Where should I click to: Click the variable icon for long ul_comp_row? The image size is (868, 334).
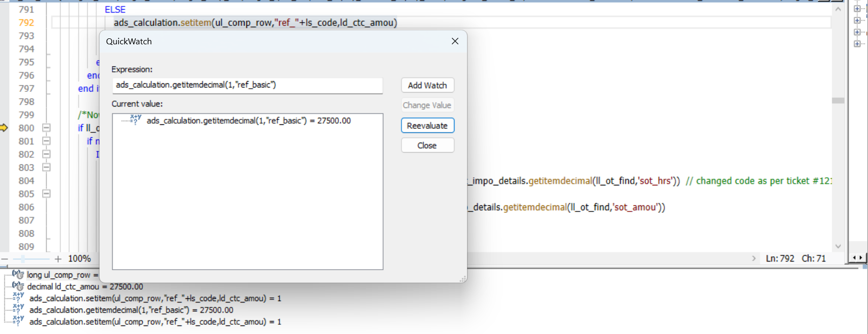pyautogui.click(x=18, y=275)
